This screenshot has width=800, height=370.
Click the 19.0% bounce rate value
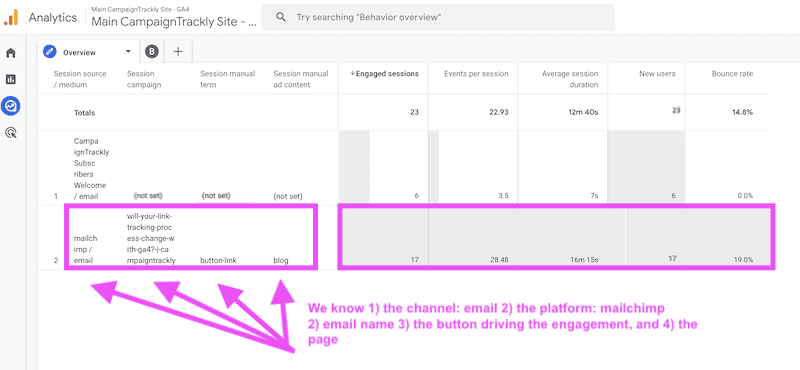(x=743, y=260)
